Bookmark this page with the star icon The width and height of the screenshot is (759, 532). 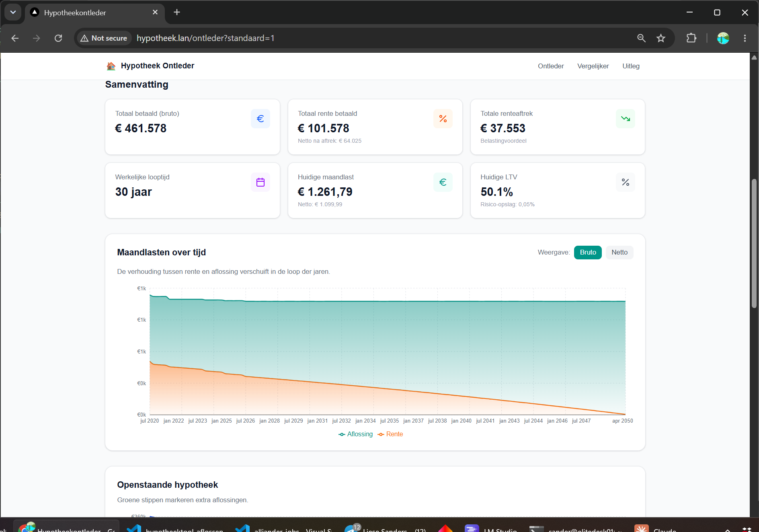(x=661, y=38)
